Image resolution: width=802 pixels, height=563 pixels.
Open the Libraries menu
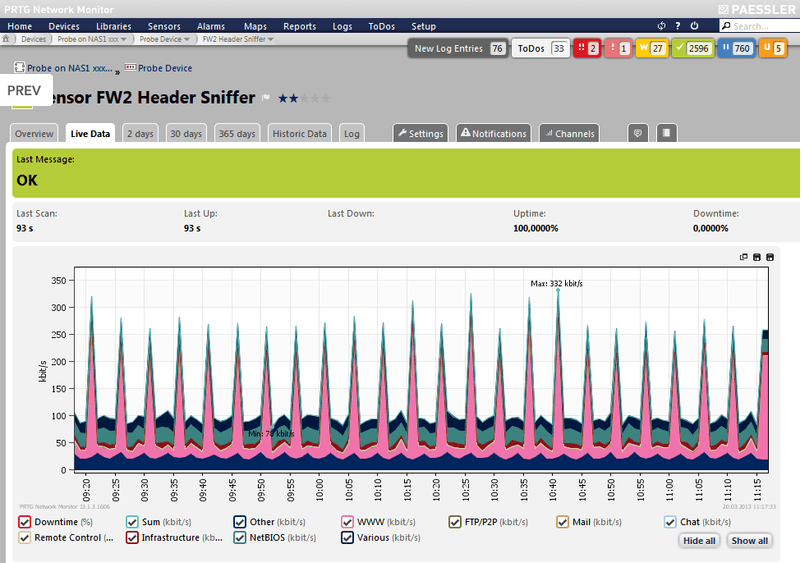pos(114,26)
